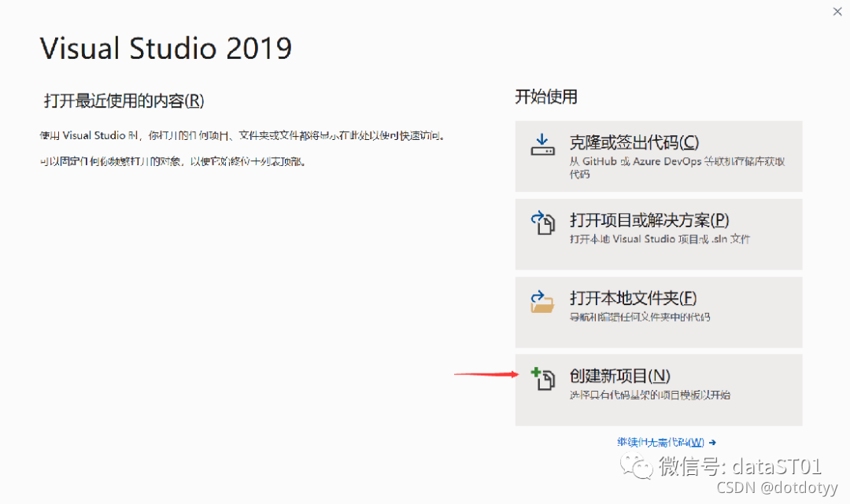Open 打开项目或解决方案(P) card

659,234
